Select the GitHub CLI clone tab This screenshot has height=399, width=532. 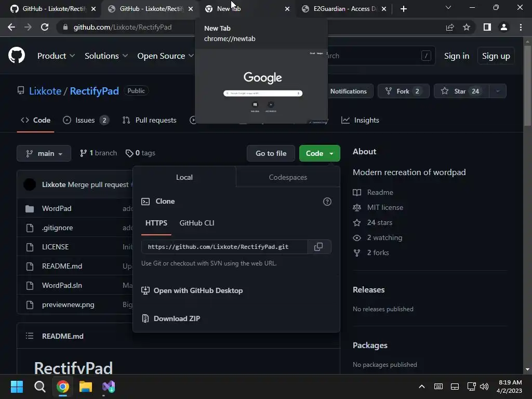tap(197, 223)
